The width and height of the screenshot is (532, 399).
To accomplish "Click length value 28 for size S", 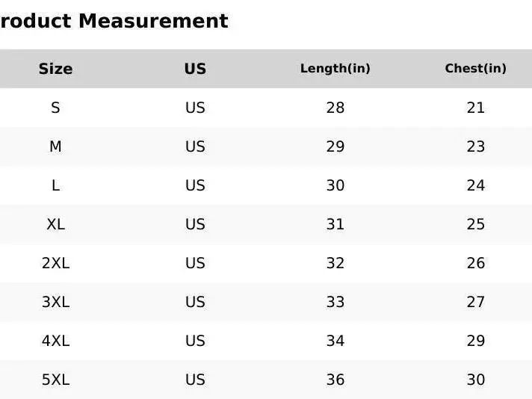I will tap(335, 108).
